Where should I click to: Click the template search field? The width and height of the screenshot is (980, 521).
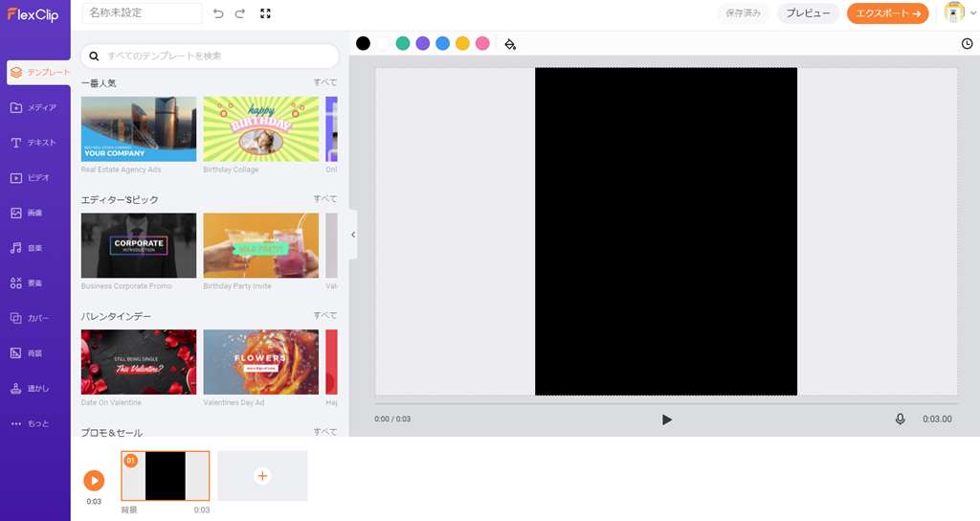[x=211, y=56]
